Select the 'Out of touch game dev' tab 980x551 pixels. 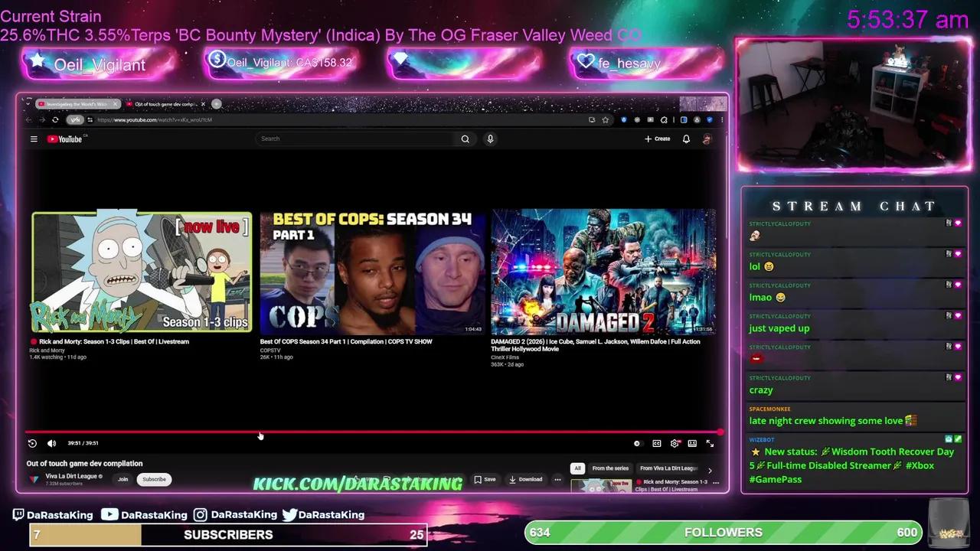(x=165, y=103)
